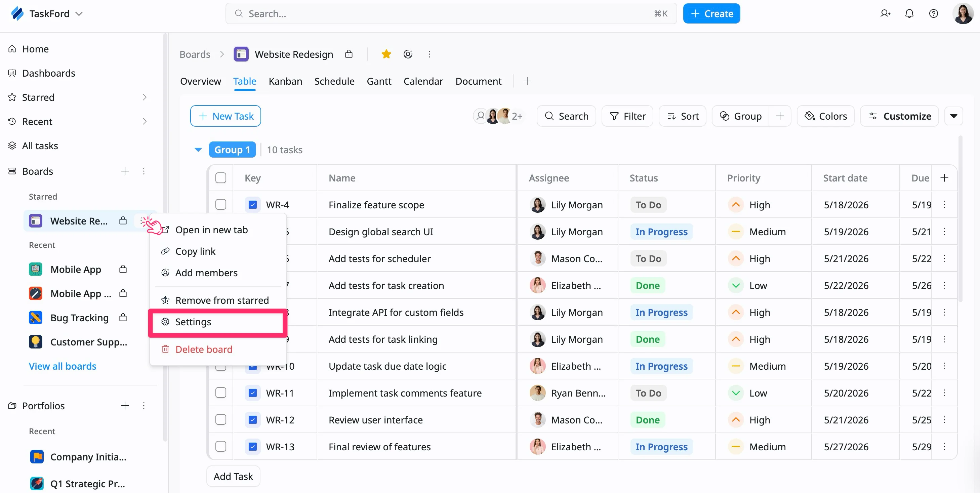Toggle blue task-type checkbox of WR-4
Viewport: 980px width, 493px height.
click(253, 205)
